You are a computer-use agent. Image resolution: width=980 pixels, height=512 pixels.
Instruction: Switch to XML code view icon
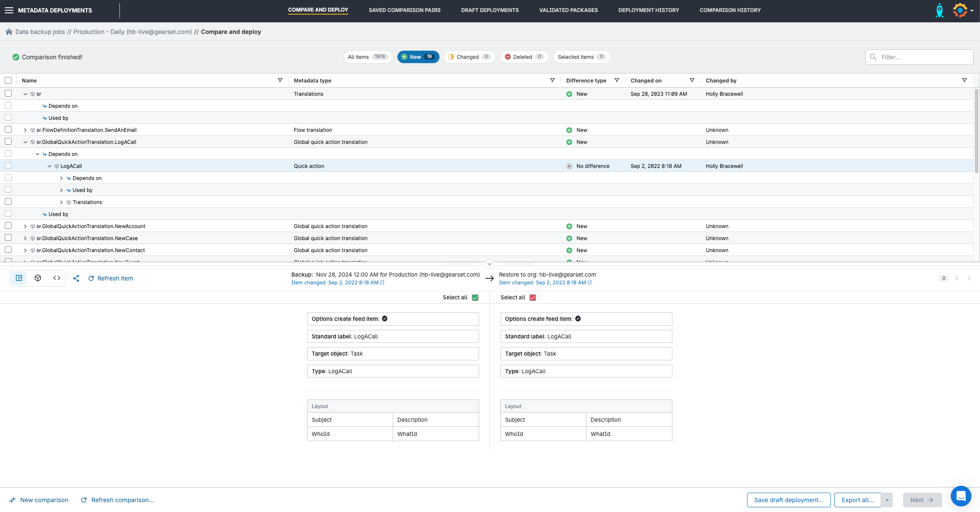tap(57, 278)
